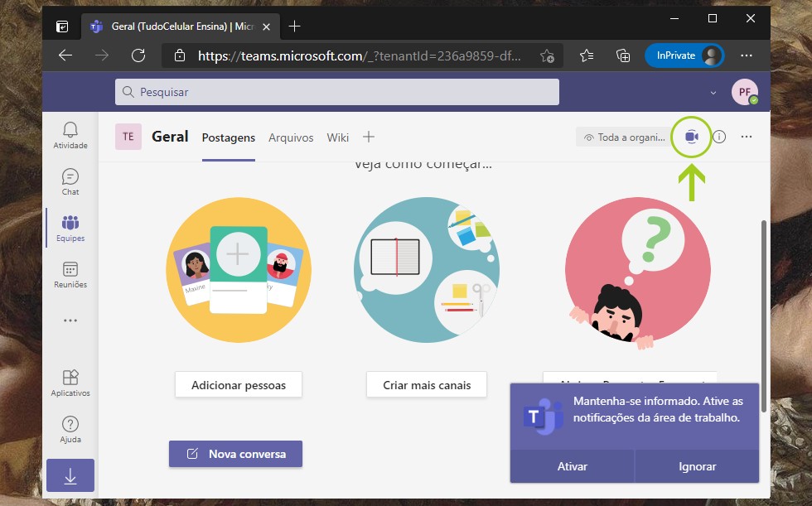Open Chat in the sidebar
The width and height of the screenshot is (812, 506).
[x=70, y=181]
